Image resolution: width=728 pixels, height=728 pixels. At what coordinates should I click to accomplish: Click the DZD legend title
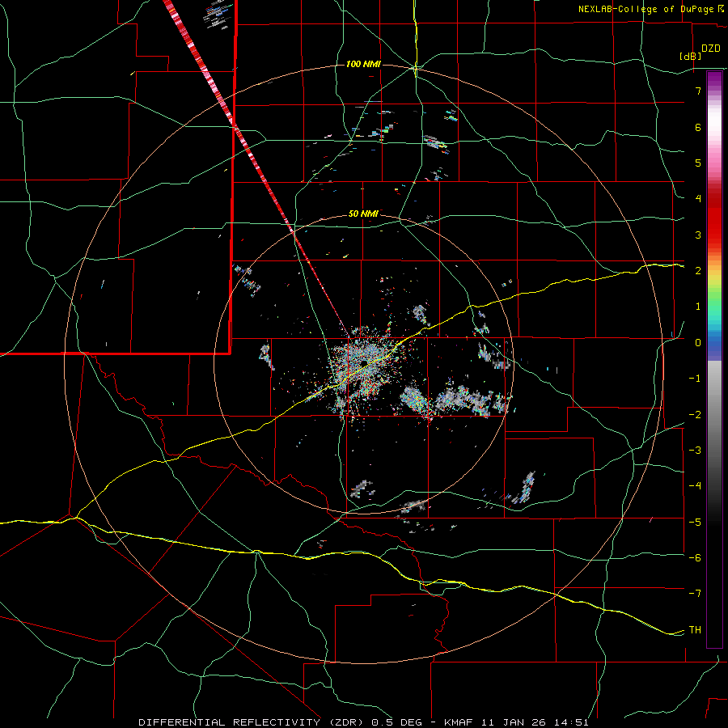(x=711, y=49)
